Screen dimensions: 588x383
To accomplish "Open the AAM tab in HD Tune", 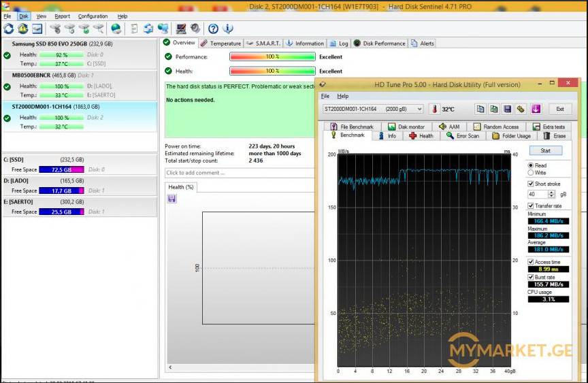I will [x=449, y=127].
